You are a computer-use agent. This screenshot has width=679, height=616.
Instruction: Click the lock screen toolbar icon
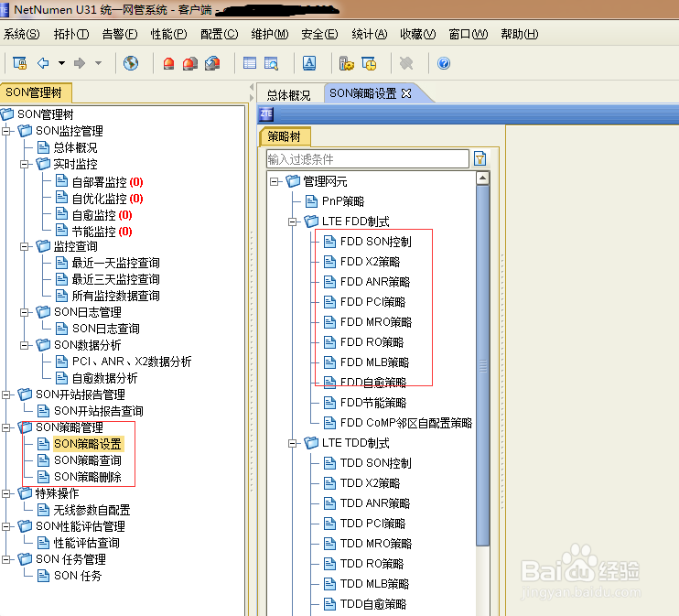point(19,63)
